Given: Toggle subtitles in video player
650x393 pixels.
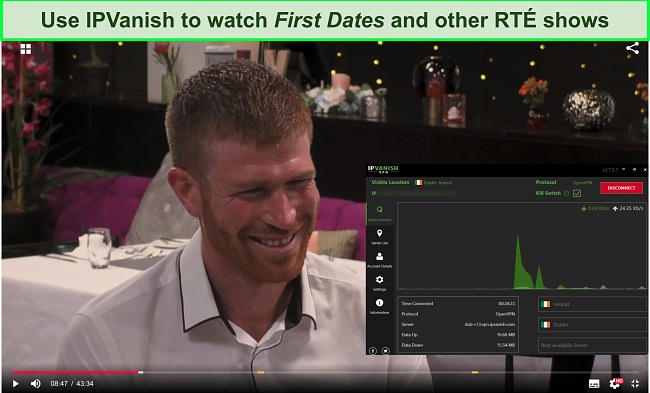Looking at the screenshot, I should tap(594, 384).
